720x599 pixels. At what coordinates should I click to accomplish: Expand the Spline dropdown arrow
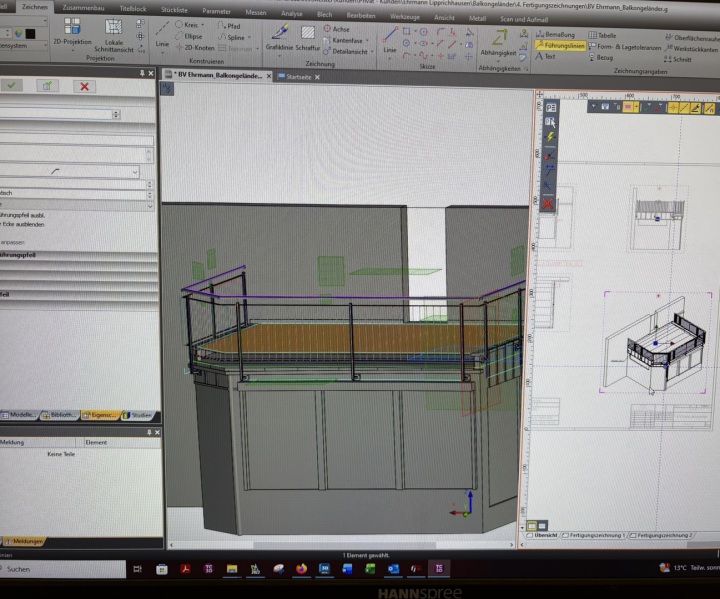(x=249, y=38)
